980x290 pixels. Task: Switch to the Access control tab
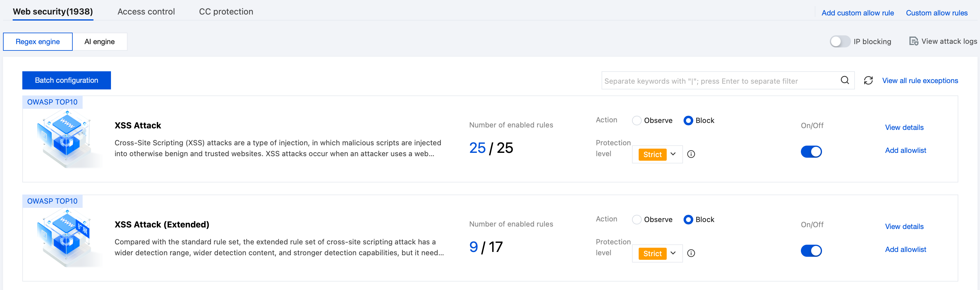coord(146,12)
